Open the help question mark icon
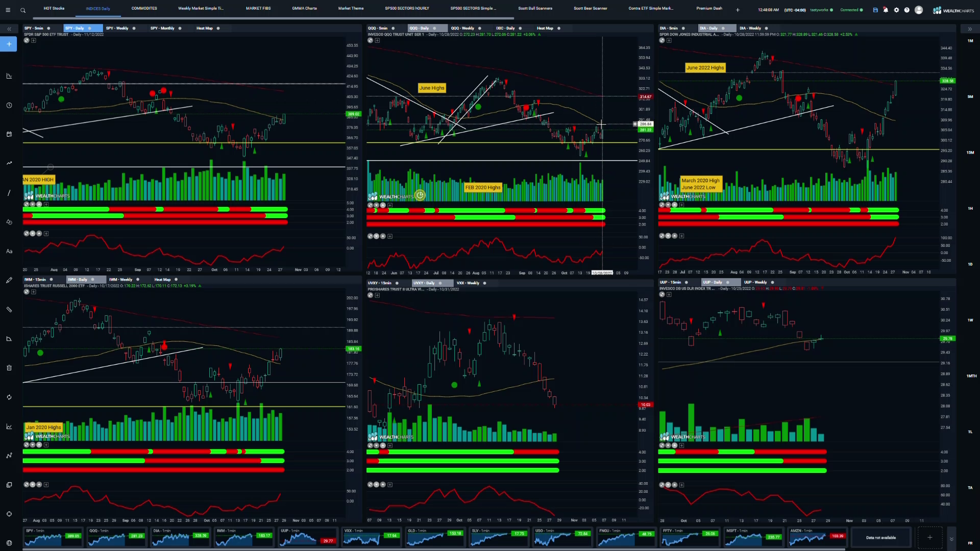 tap(906, 10)
